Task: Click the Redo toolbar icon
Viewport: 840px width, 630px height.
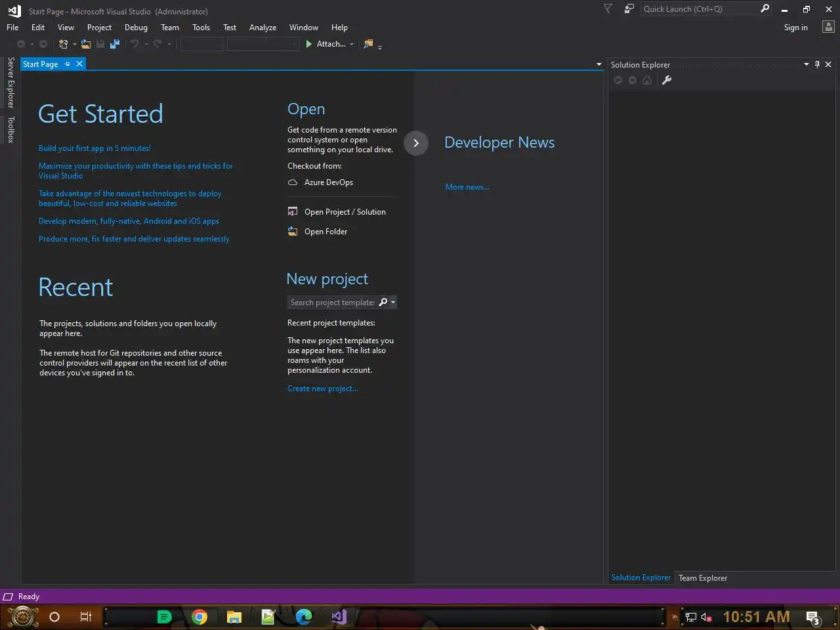Action: [157, 44]
